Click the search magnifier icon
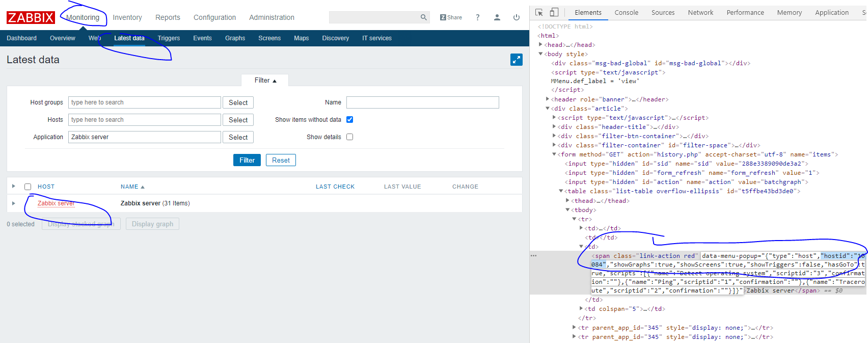Image resolution: width=868 pixels, height=343 pixels. pyautogui.click(x=423, y=17)
